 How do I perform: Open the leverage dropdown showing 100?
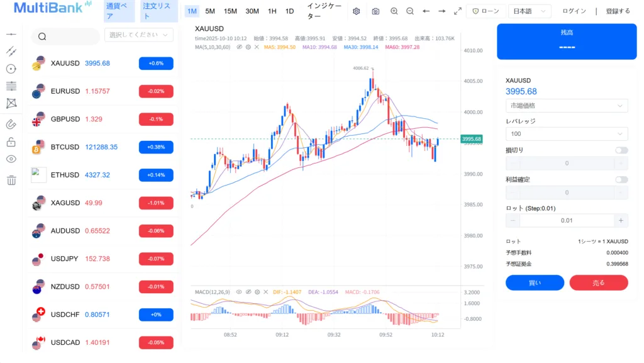567,134
